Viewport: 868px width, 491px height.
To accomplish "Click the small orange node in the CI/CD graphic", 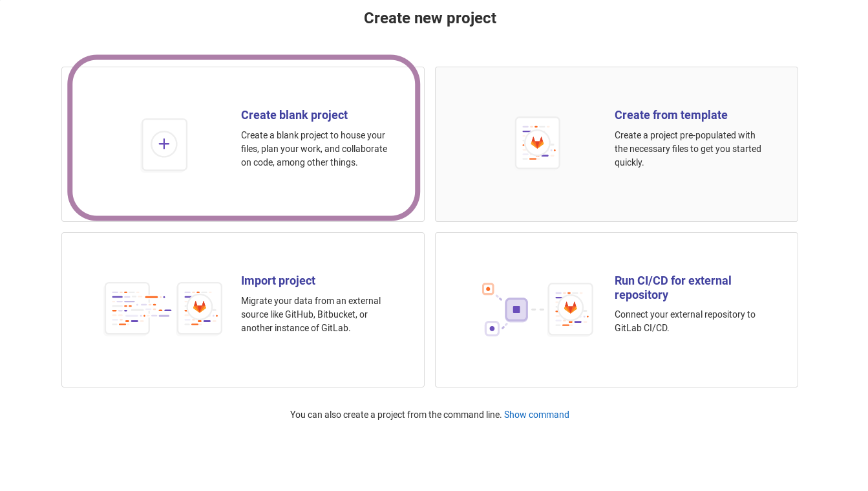I will click(488, 289).
